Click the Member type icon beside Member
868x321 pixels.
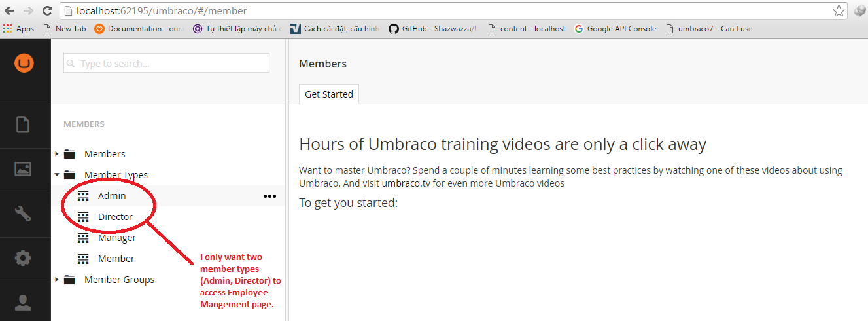[83, 259]
